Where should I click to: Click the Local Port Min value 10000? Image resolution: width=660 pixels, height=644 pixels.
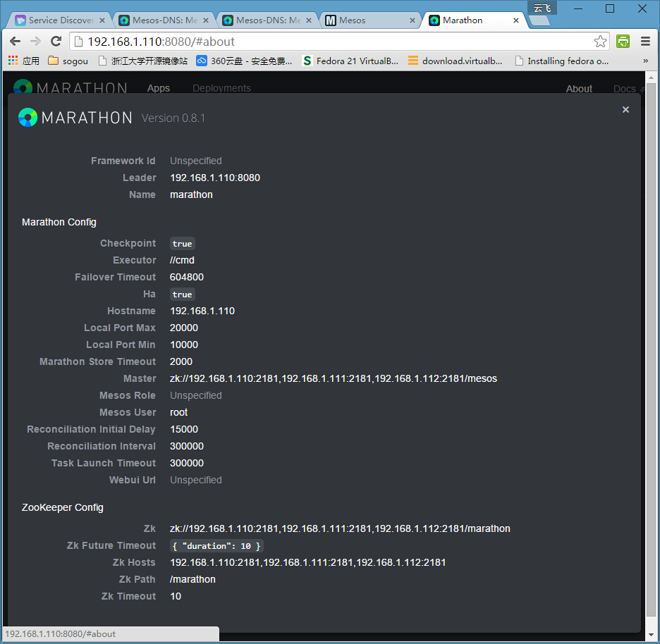pyautogui.click(x=183, y=345)
